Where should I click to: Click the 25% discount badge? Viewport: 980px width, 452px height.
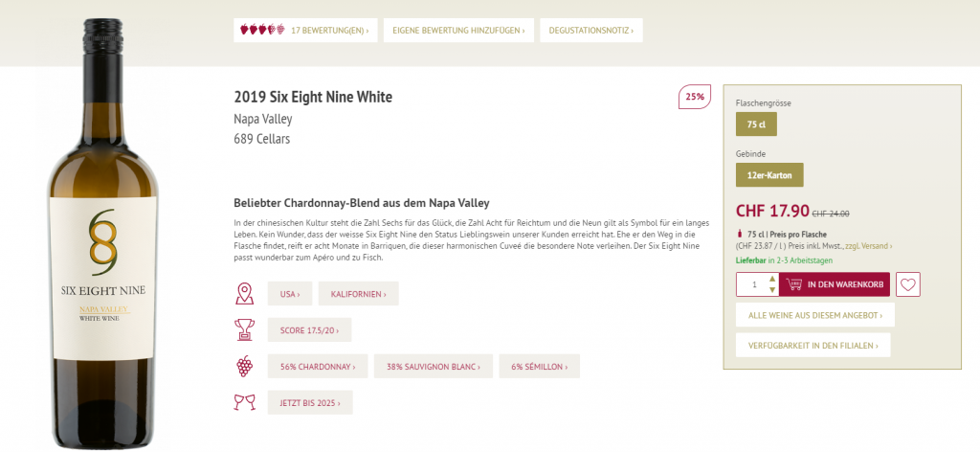click(694, 97)
